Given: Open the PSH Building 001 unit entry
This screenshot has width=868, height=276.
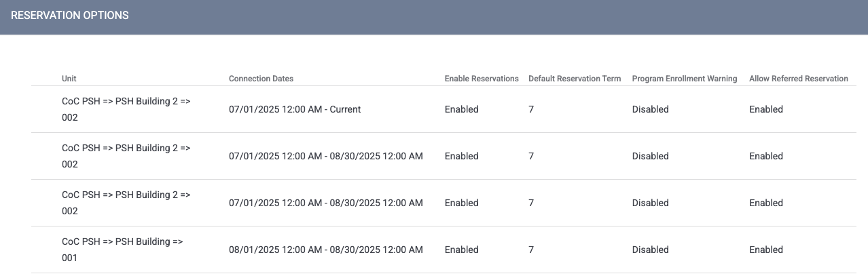Looking at the screenshot, I should click(122, 250).
